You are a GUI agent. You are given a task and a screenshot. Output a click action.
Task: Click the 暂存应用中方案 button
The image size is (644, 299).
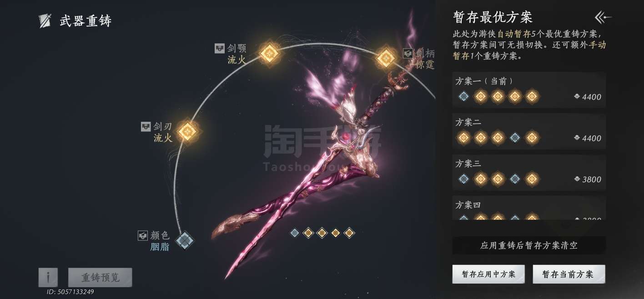[x=488, y=274]
